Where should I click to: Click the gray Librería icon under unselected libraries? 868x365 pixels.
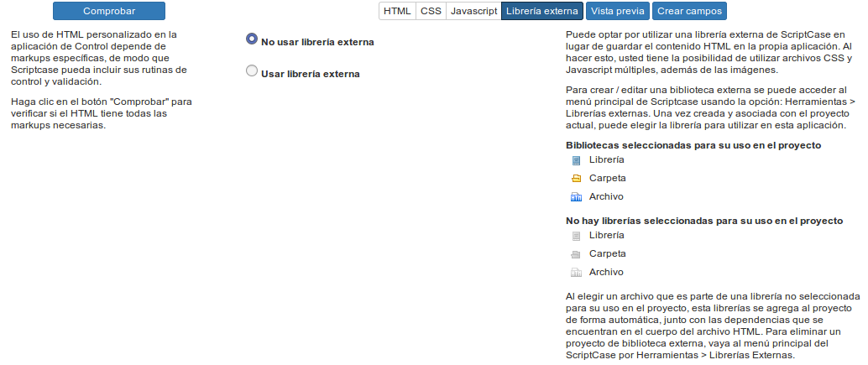point(576,237)
